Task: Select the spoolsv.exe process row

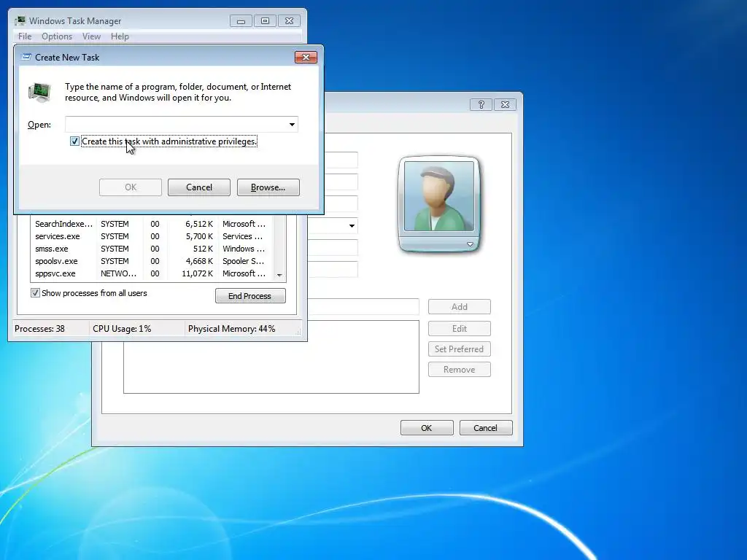Action: pos(152,261)
